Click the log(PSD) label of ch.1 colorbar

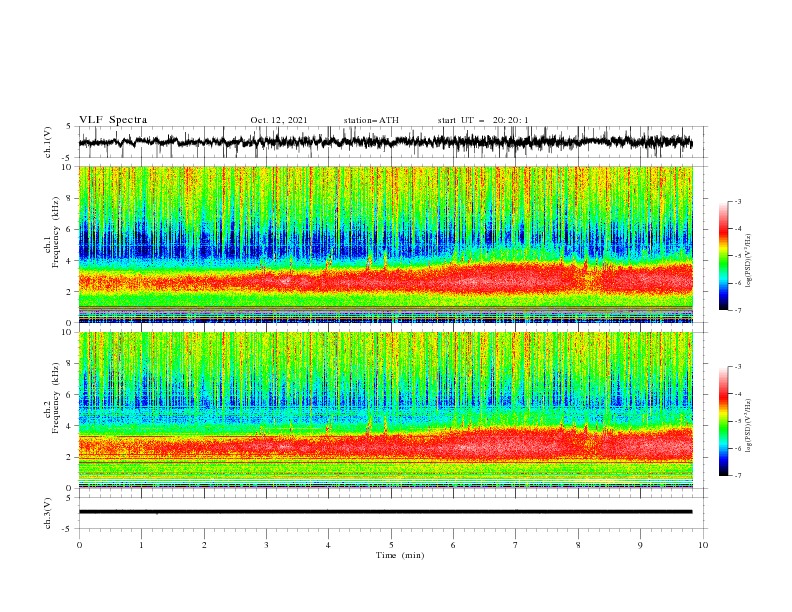[749, 261]
